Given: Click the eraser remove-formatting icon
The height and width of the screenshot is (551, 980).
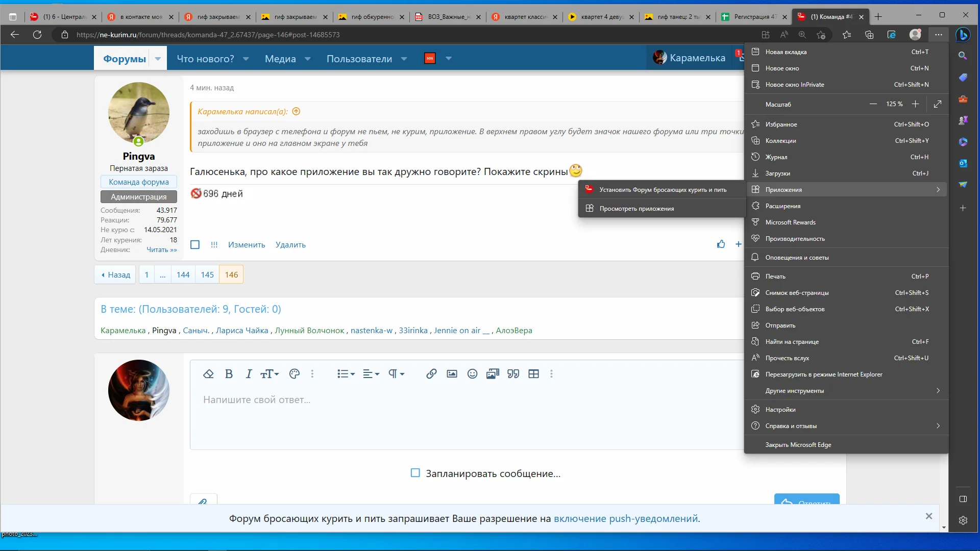Looking at the screenshot, I should tap(208, 374).
